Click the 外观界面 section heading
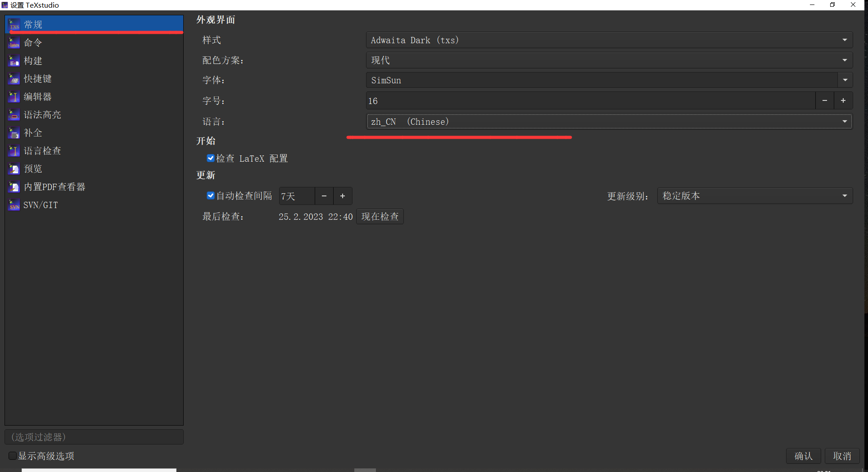868x472 pixels. coord(216,20)
